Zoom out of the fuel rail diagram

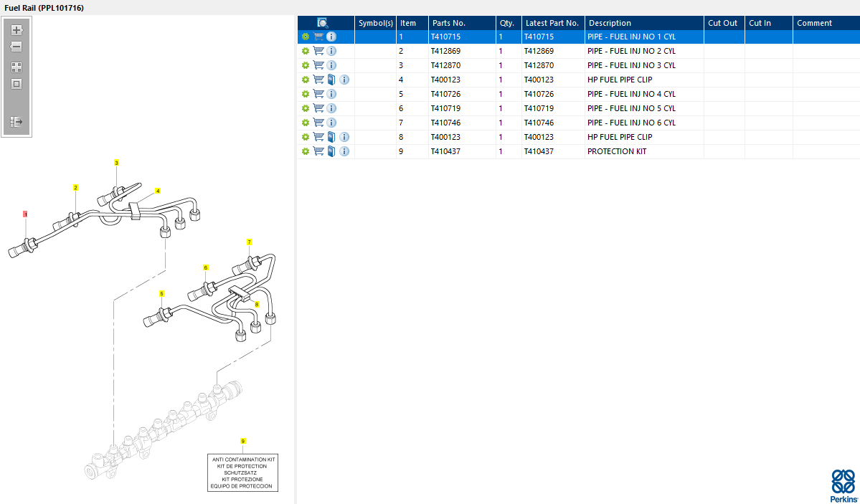[x=16, y=47]
